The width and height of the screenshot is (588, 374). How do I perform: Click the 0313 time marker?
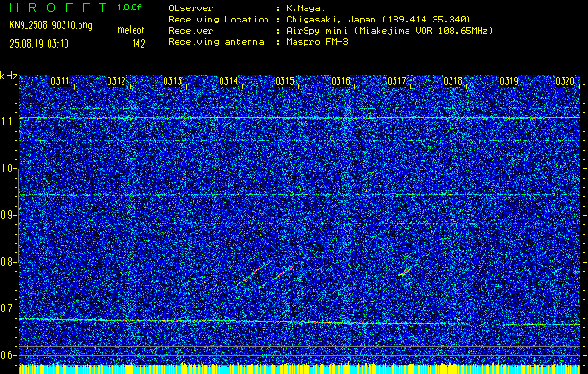click(173, 81)
